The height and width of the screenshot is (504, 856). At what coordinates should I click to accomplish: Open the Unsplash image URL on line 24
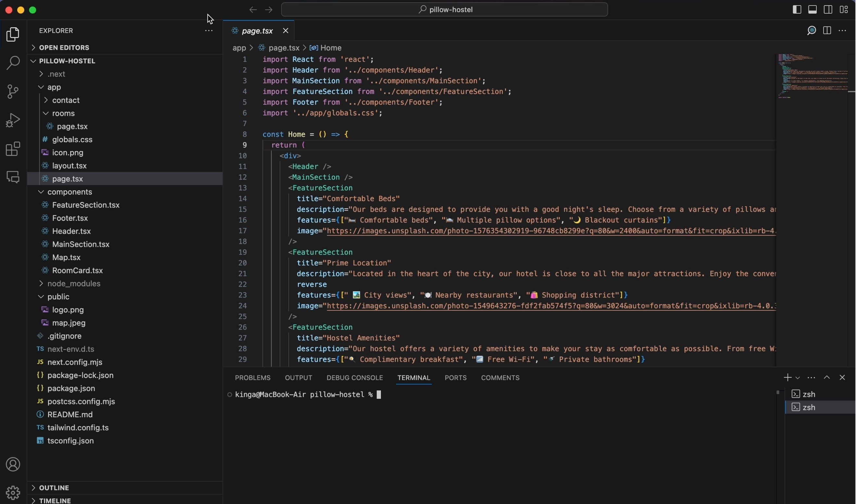(551, 306)
